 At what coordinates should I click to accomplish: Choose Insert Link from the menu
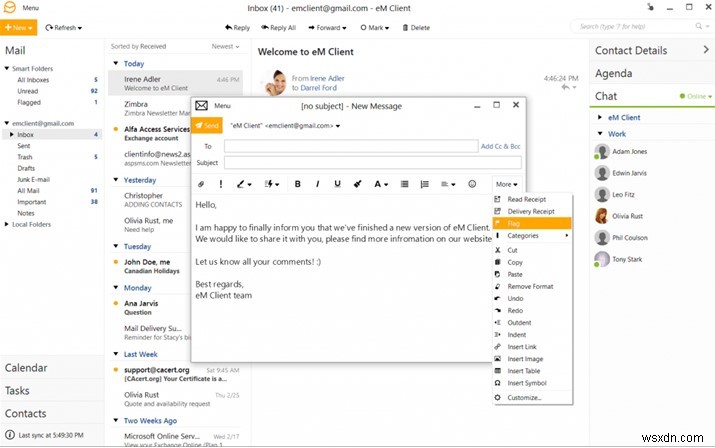pyautogui.click(x=532, y=347)
